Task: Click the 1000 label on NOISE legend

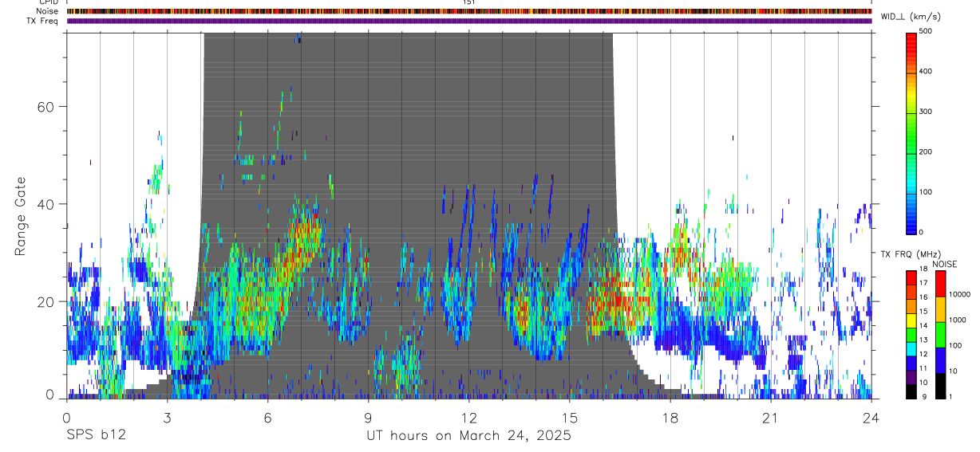Action: (958, 320)
